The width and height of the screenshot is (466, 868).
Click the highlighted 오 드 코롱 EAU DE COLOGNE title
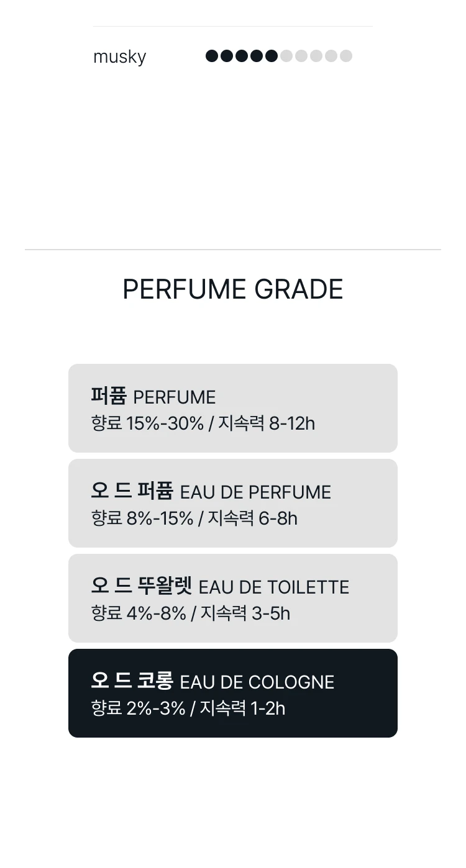(x=212, y=681)
